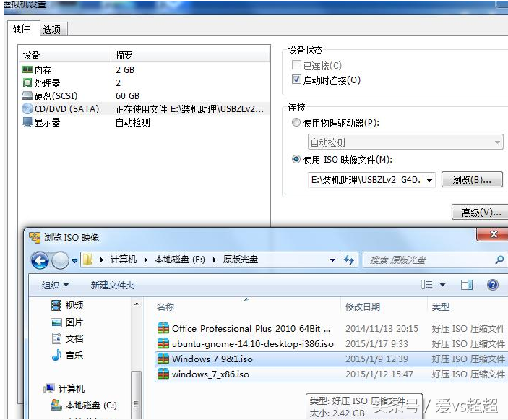Close the 浏览 ISO 映像 dialog
The height and width of the screenshot is (420, 508).
click(493, 234)
